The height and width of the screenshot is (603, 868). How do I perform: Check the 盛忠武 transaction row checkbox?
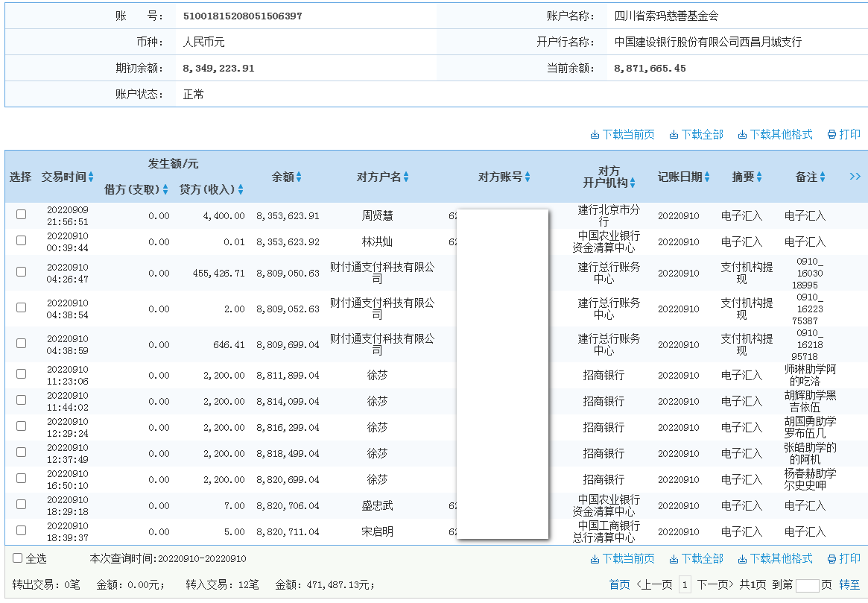(x=21, y=505)
